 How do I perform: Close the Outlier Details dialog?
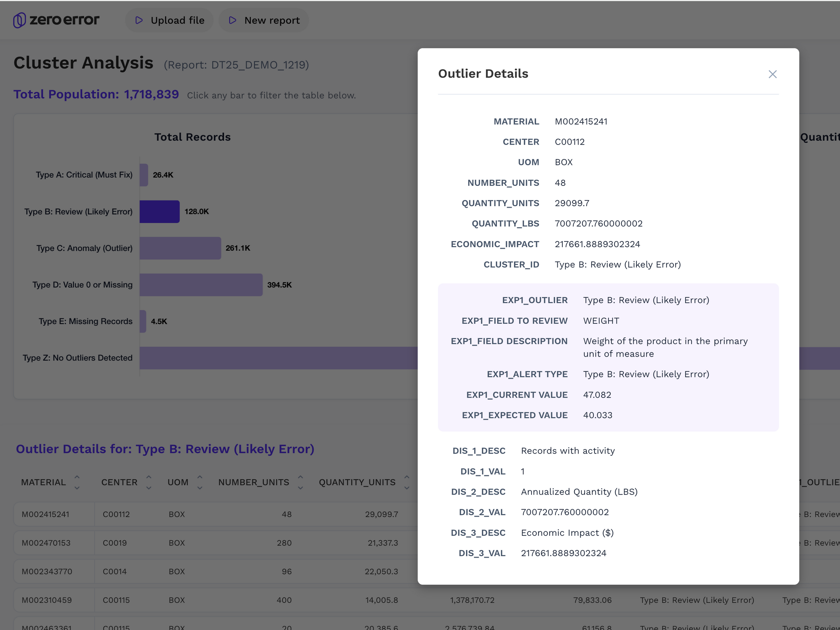[772, 74]
